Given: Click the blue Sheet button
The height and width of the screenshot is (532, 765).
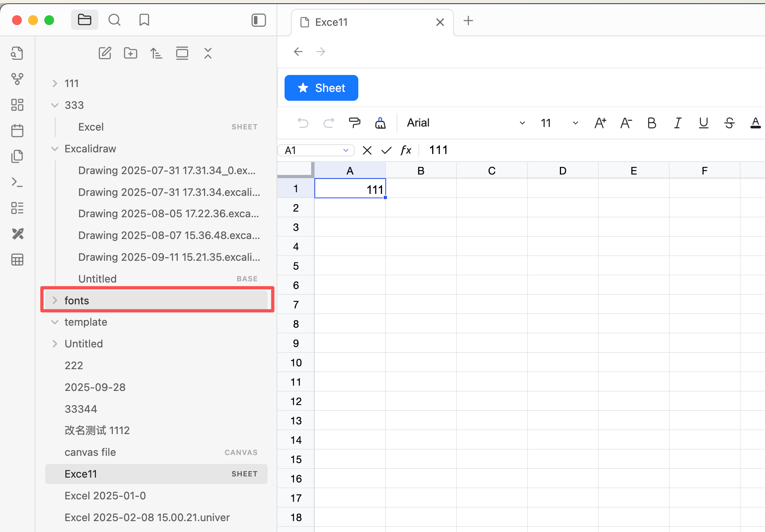Looking at the screenshot, I should coord(321,88).
